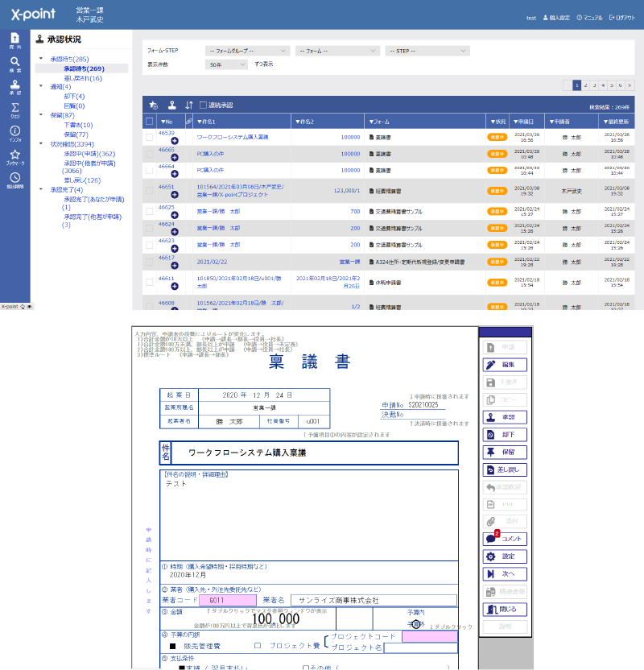The image size is (644, 670).
Task: Open the フォーム dropdown
Action: 337,51
